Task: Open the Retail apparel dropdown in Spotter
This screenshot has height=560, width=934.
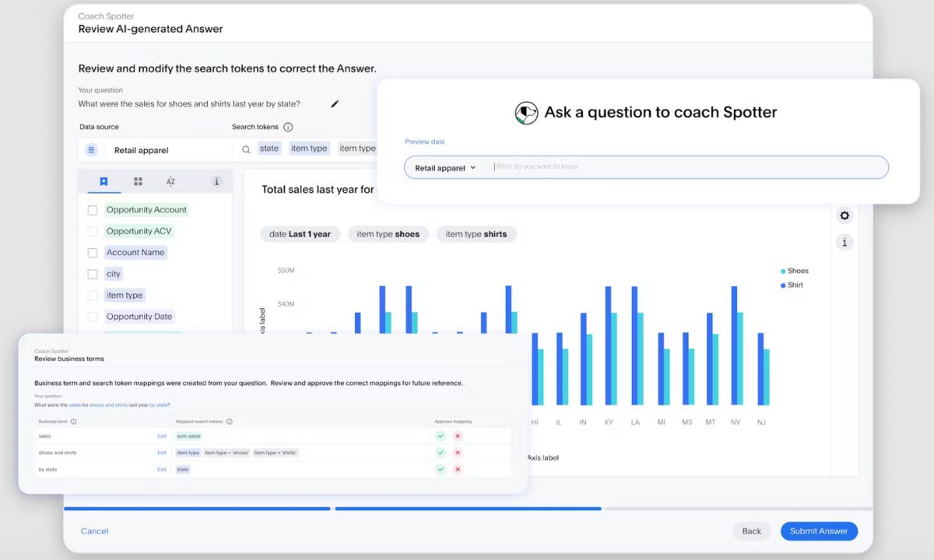Action: (x=445, y=168)
